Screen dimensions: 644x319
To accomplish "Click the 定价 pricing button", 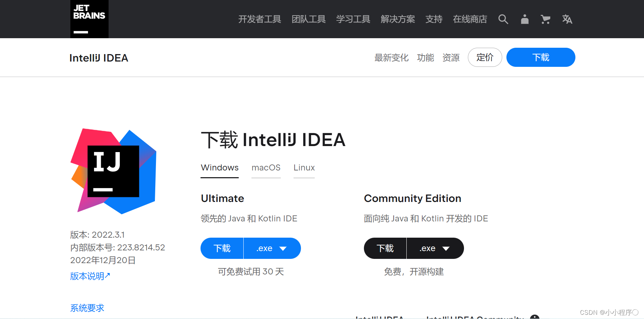I will point(485,57).
